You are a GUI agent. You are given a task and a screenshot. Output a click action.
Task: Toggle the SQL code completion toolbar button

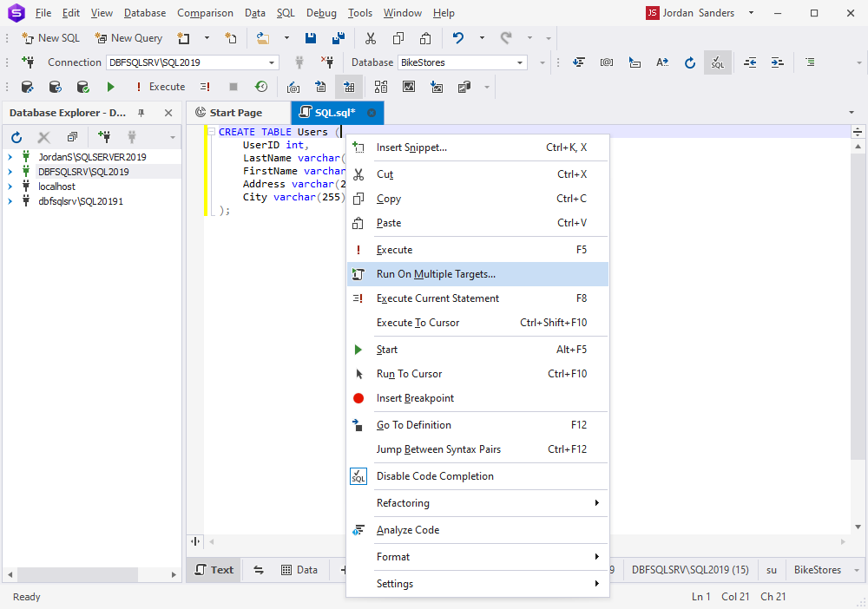[x=718, y=62]
